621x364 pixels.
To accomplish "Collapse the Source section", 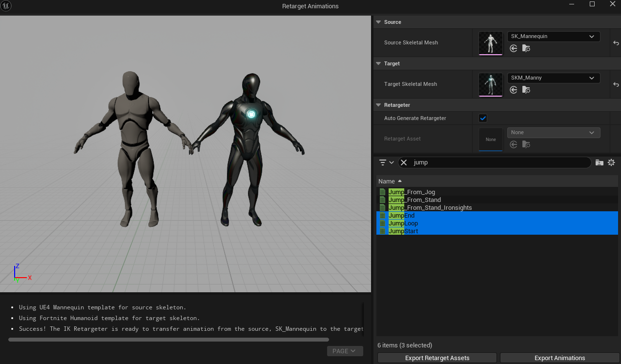I will (x=378, y=22).
